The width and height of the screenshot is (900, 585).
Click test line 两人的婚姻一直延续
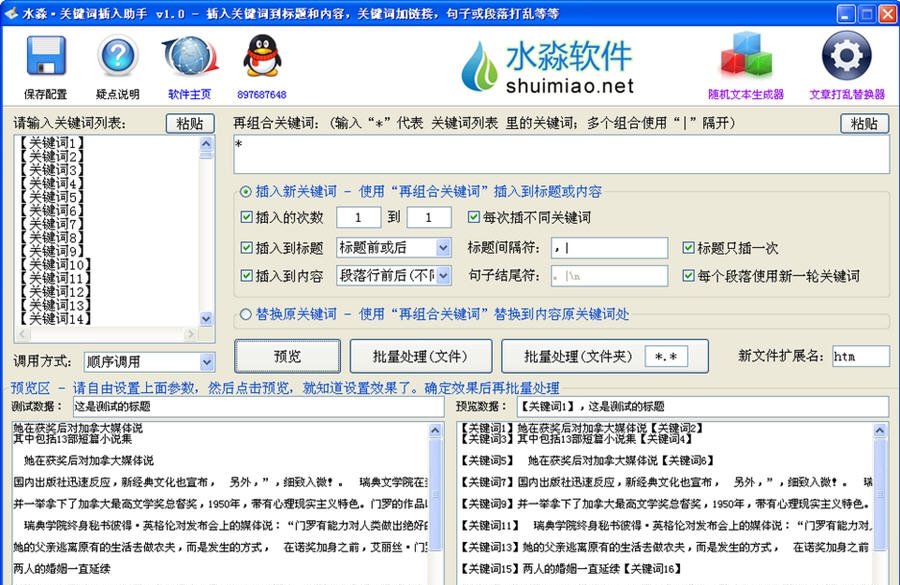[61, 569]
